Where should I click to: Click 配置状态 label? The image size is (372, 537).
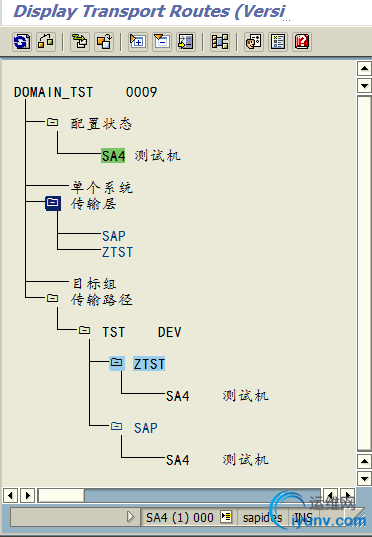[101, 124]
